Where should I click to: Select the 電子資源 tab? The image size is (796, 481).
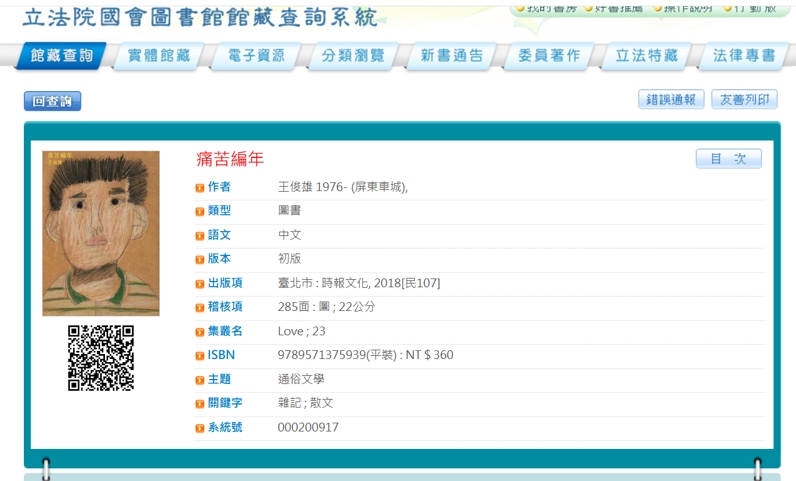(x=255, y=56)
